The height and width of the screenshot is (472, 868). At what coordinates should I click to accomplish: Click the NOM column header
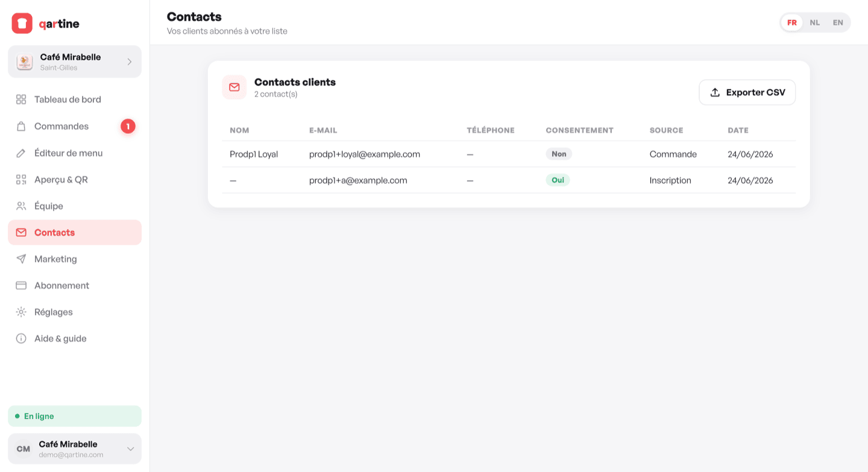239,130
